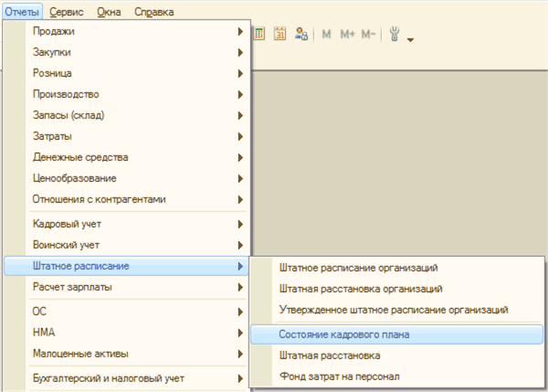Expand the Кадровый учет submenu
The width and height of the screenshot is (548, 392).
pos(126,224)
